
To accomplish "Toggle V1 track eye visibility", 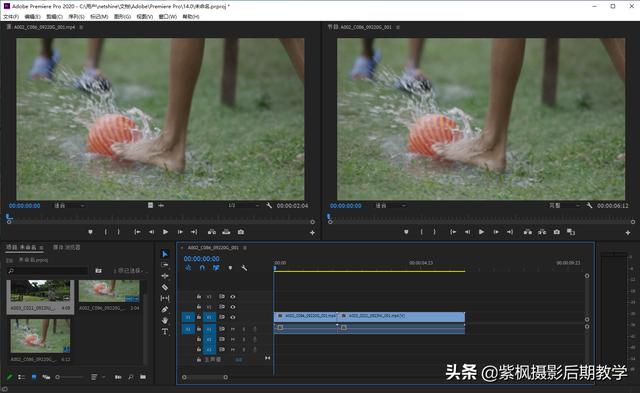I will (x=233, y=317).
